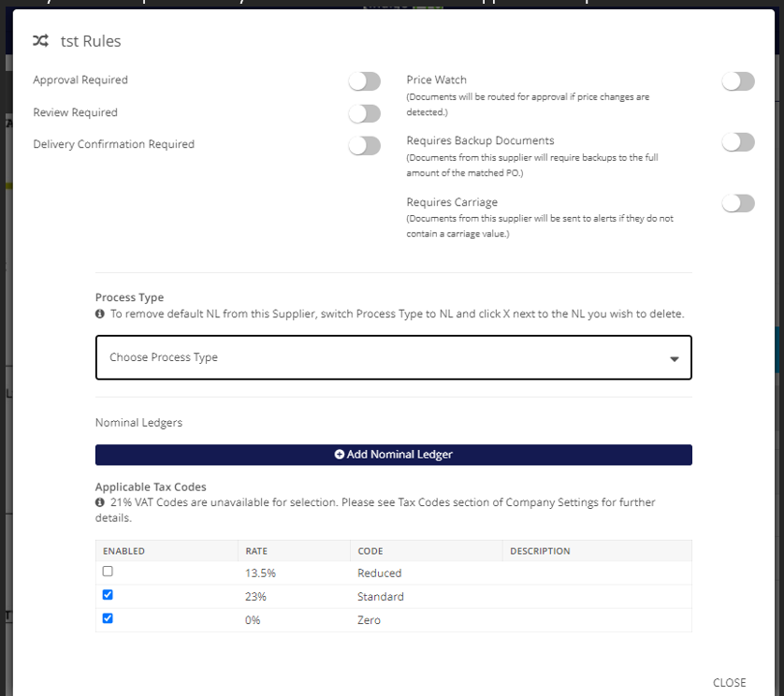Turn on the Review Required switch
The height and width of the screenshot is (696, 784).
point(365,113)
